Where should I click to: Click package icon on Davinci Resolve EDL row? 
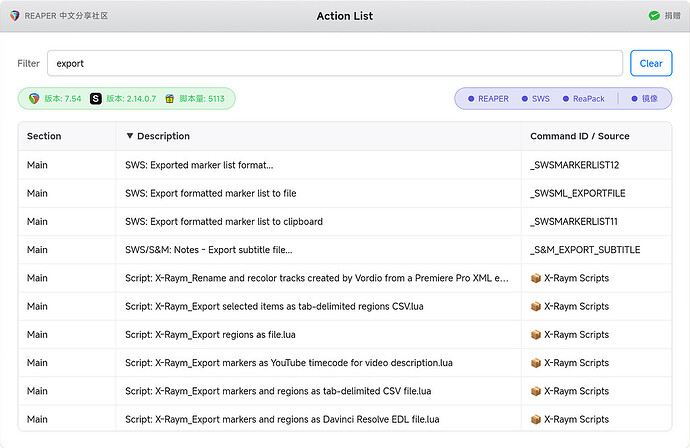point(536,419)
